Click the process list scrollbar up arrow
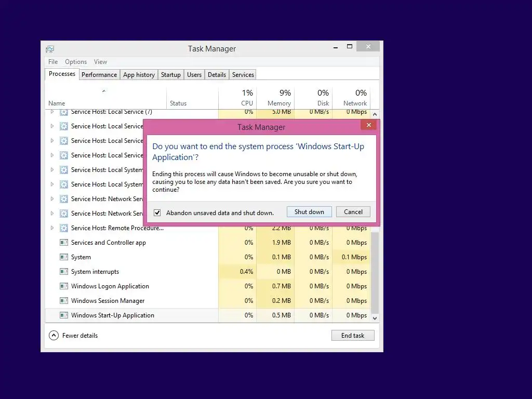This screenshot has width=532, height=399. [x=375, y=114]
